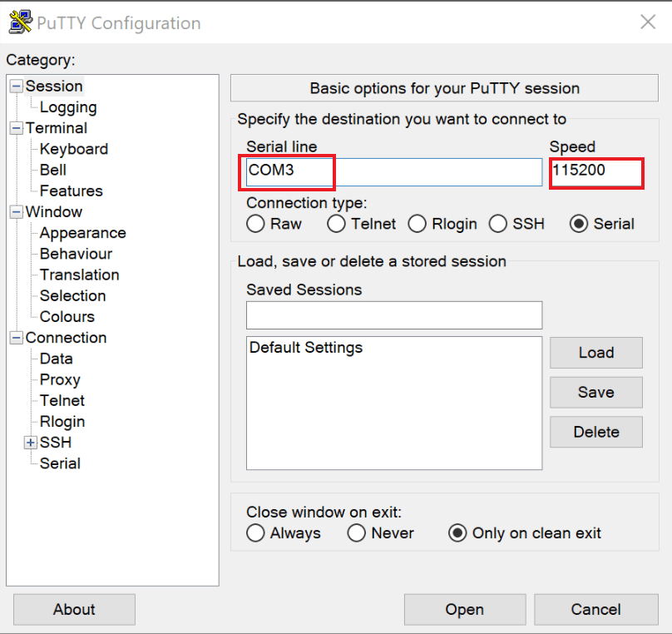Select the Translation settings page
Viewport: 672px width, 634px height.
79,275
